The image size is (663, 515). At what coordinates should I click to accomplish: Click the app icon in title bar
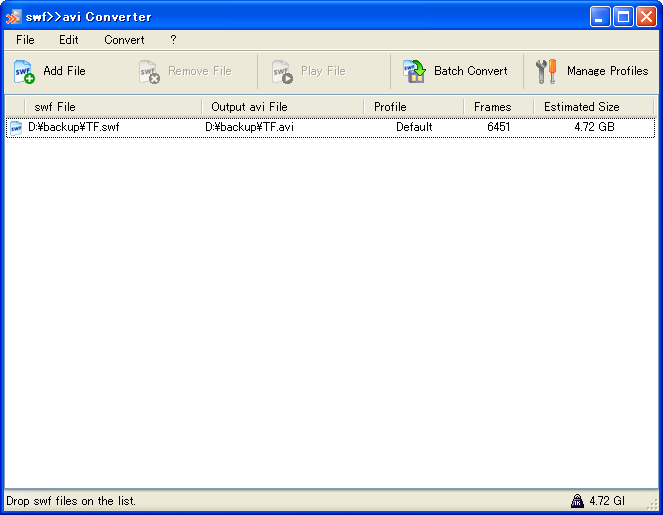coord(14,17)
